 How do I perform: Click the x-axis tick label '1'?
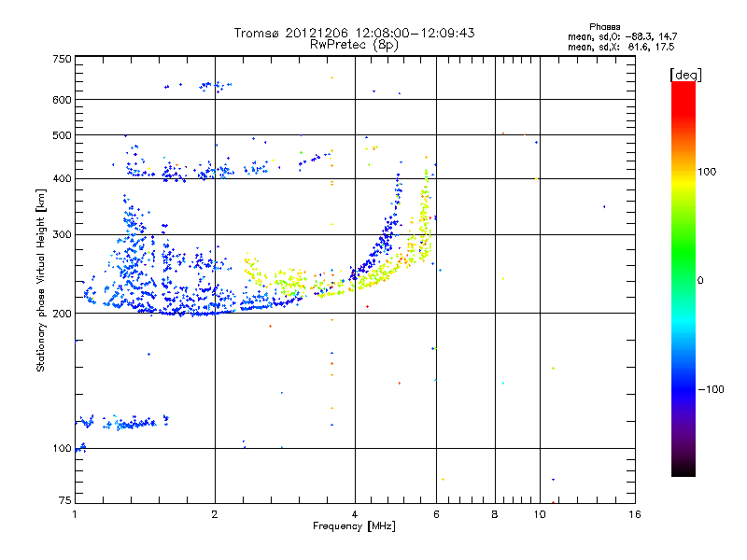point(75,514)
